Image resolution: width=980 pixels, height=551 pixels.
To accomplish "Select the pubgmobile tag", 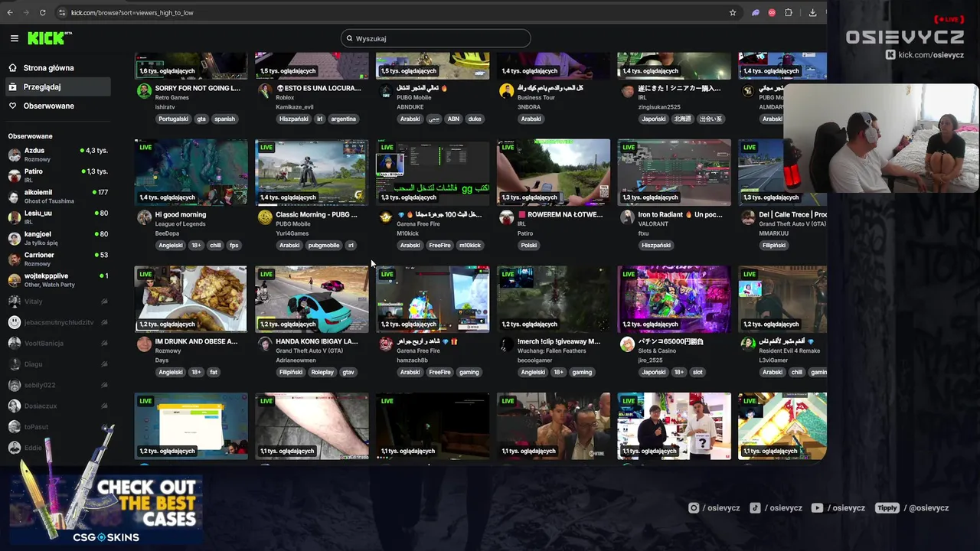I will point(323,246).
